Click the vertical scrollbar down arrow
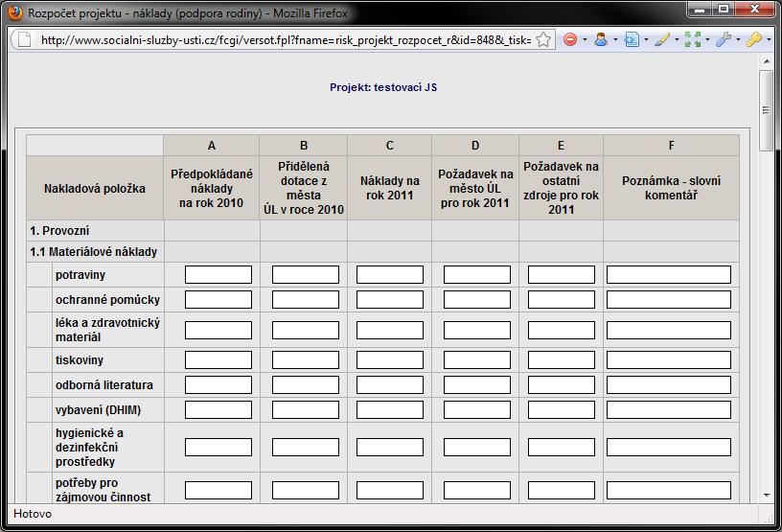Image resolution: width=782 pixels, height=532 pixels. (766, 495)
